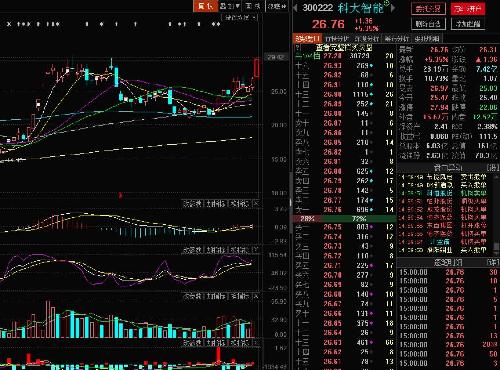Click the latest tall red candlestick on the chart
This screenshot has width=500, height=370.
click(257, 68)
